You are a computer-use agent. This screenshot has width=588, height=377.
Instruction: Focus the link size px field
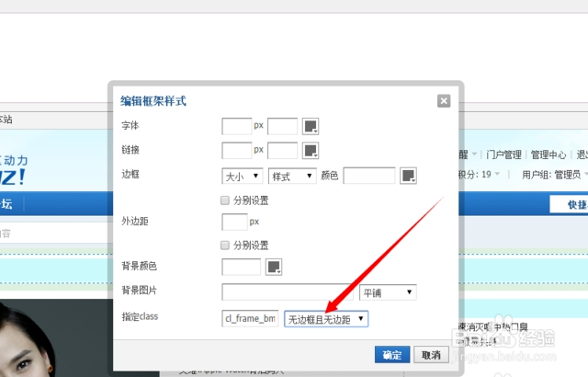[237, 151]
